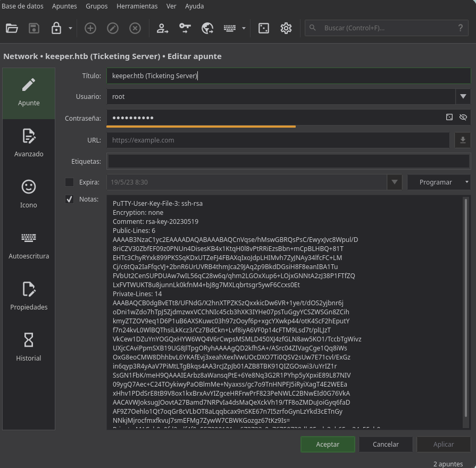The height and width of the screenshot is (468, 476).
Task: Open the password generator dice icon in toolbar
Action: click(264, 28)
